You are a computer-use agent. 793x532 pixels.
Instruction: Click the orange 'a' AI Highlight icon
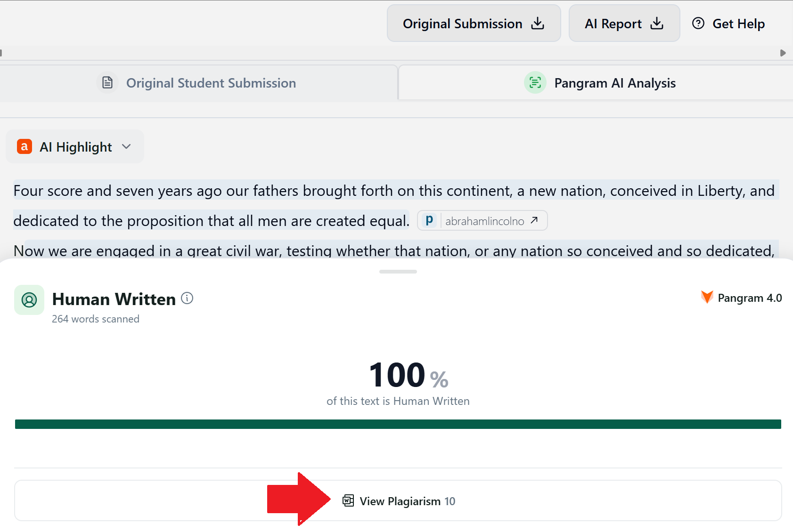click(25, 146)
